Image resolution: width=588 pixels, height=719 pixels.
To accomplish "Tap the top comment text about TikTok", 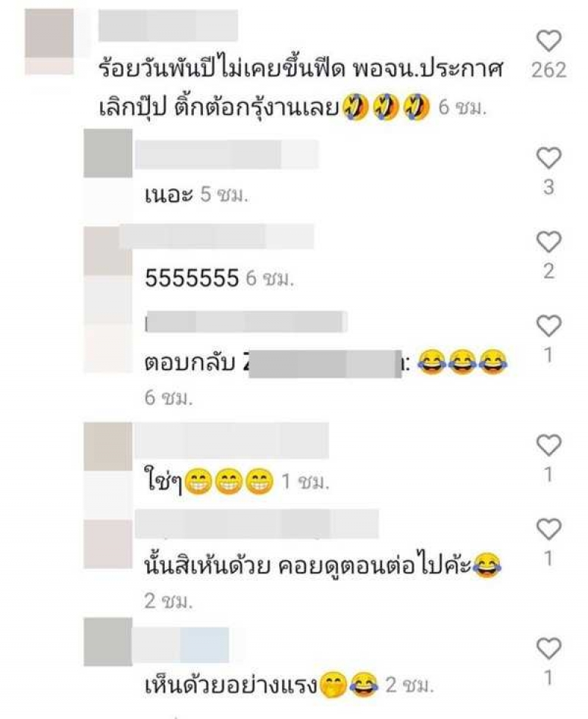I will pos(301,88).
